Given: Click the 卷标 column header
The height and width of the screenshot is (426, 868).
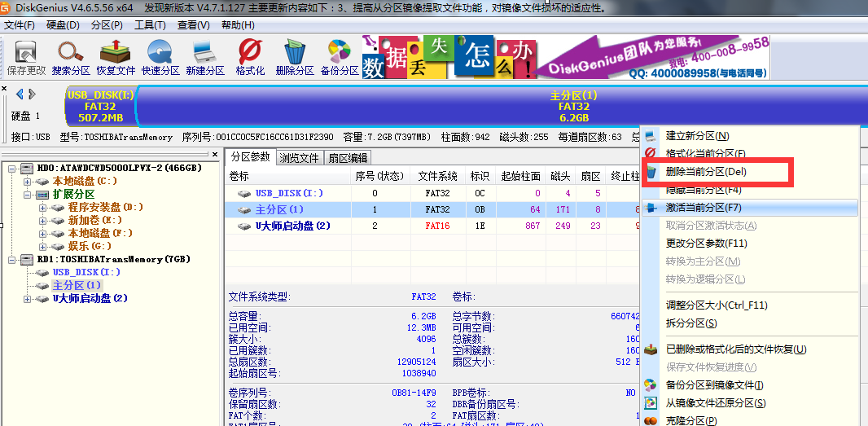Looking at the screenshot, I should (289, 176).
